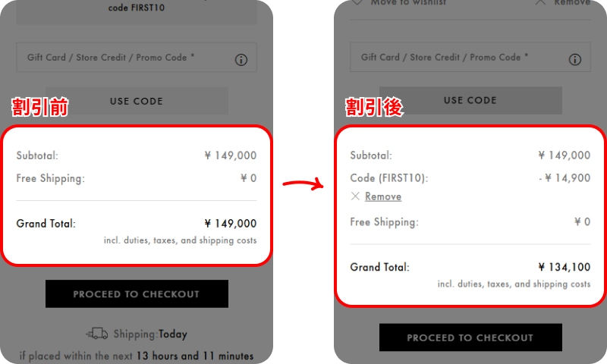607x364 pixels.
Task: Click the left USE CODE button
Action: [137, 101]
